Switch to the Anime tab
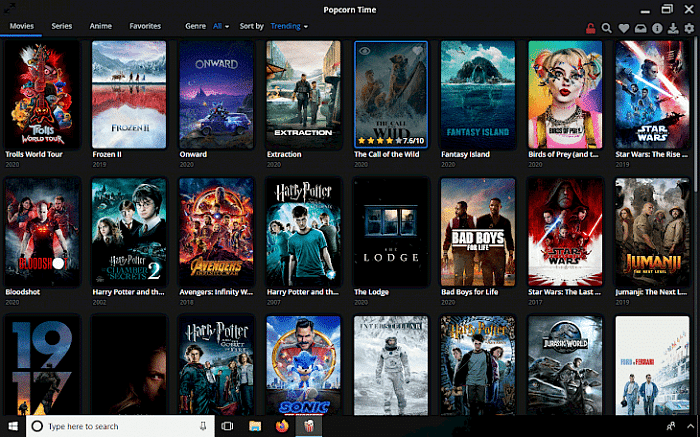Viewport: 700px width, 437px height. (100, 26)
